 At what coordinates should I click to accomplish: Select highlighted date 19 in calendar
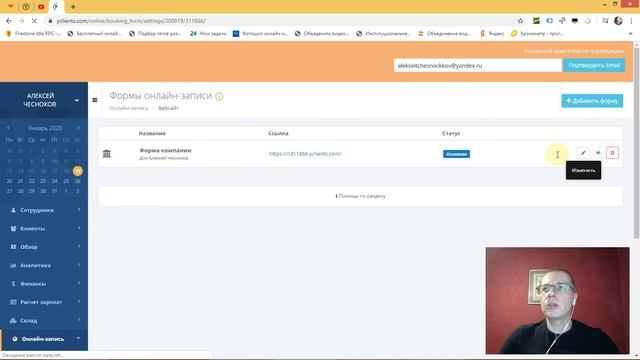[x=78, y=171]
